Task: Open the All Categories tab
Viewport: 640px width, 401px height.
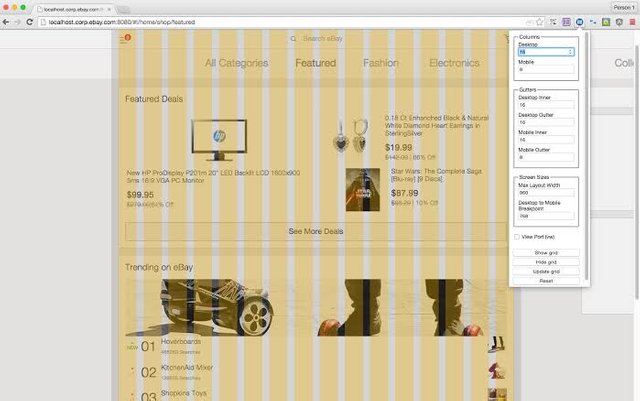Action: 236,63
